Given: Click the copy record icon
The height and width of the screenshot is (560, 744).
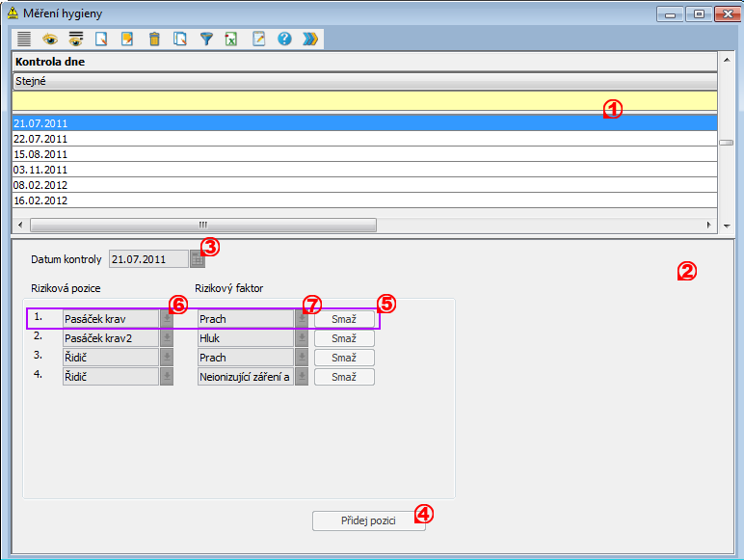Looking at the screenshot, I should coord(179,40).
